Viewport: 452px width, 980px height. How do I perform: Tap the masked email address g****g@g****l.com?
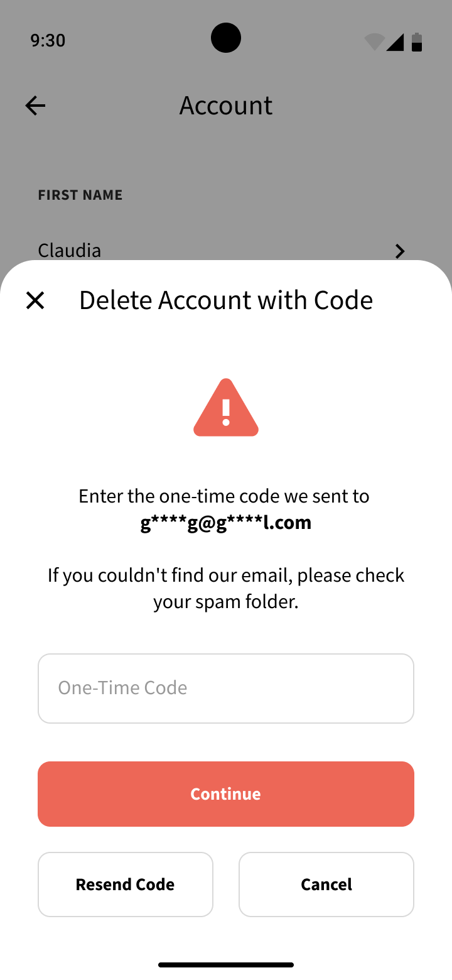tap(226, 523)
